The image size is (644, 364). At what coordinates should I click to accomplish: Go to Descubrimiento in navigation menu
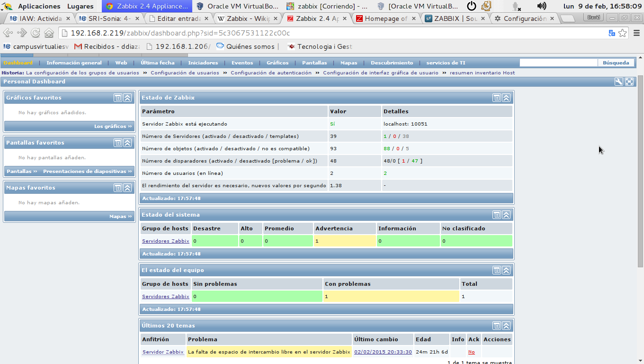point(392,63)
